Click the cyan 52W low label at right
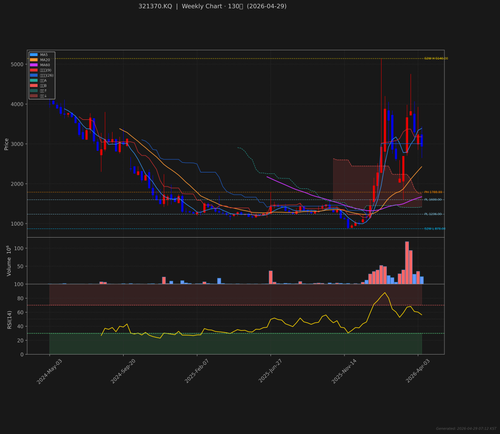The width and height of the screenshot is (500, 434). [x=435, y=229]
